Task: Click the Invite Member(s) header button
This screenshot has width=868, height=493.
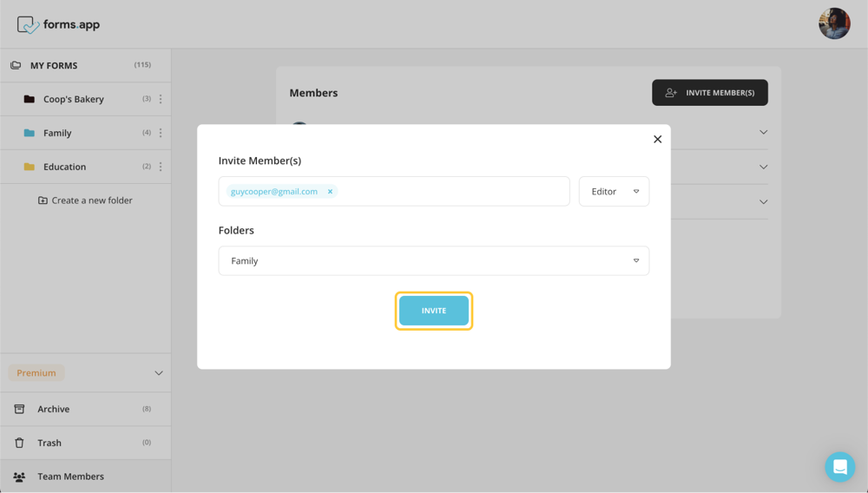Action: click(709, 93)
